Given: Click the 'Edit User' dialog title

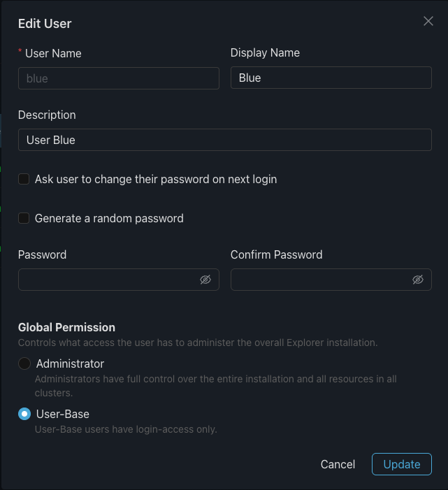Looking at the screenshot, I should click(x=45, y=24).
